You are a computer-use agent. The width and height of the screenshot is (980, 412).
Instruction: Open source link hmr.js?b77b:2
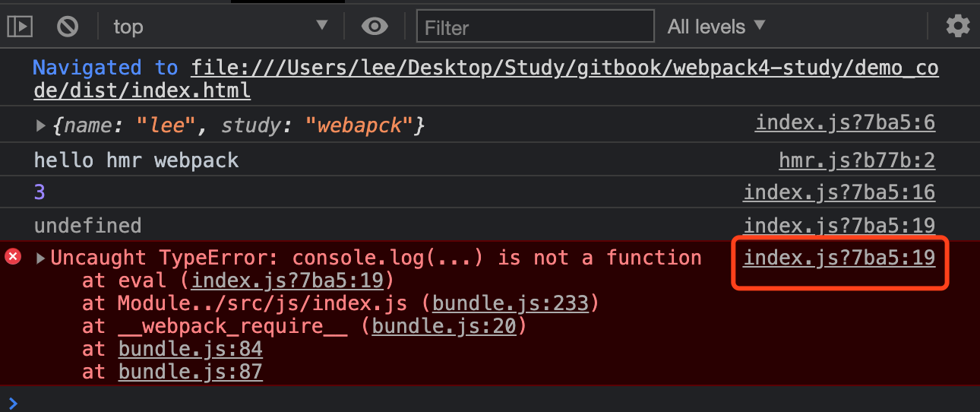(857, 160)
